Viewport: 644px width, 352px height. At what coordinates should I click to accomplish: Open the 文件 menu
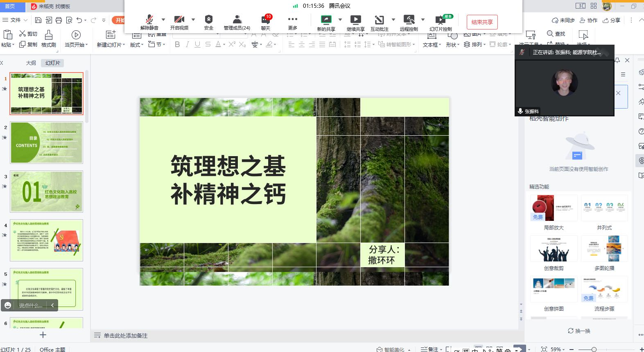15,20
